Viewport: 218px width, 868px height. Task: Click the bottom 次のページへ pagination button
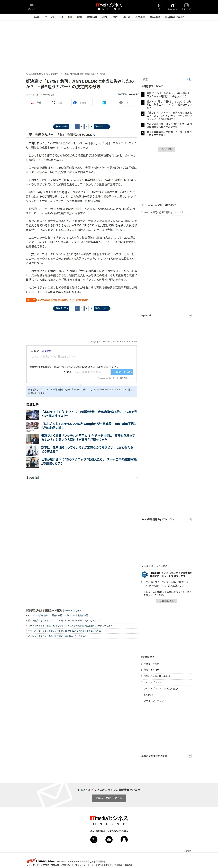[x=102, y=308]
